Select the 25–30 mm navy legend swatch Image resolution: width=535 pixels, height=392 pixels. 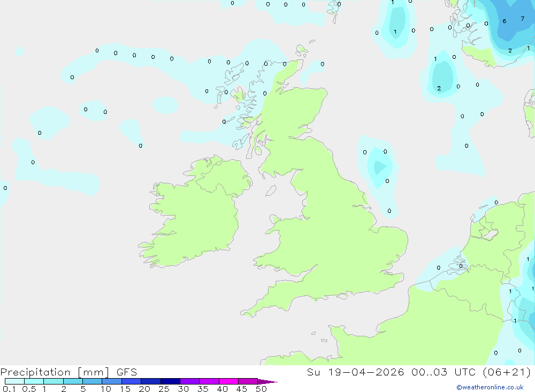point(170,381)
